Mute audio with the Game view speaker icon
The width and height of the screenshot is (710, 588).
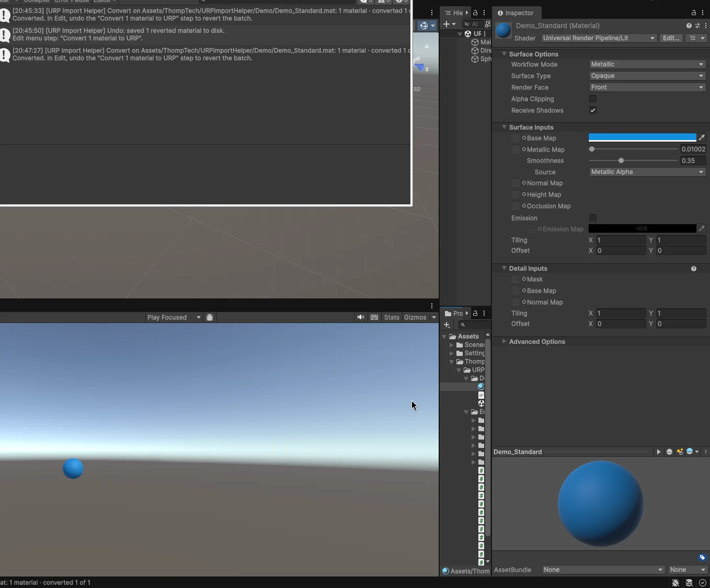point(361,317)
